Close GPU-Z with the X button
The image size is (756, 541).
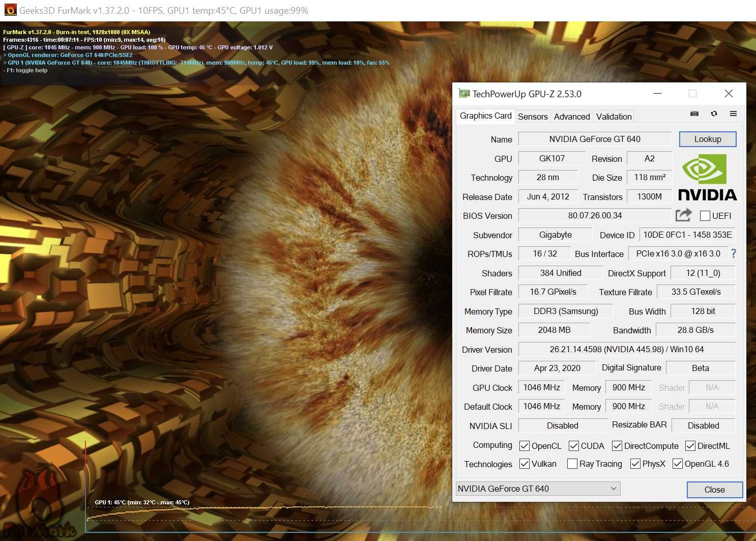click(x=729, y=94)
